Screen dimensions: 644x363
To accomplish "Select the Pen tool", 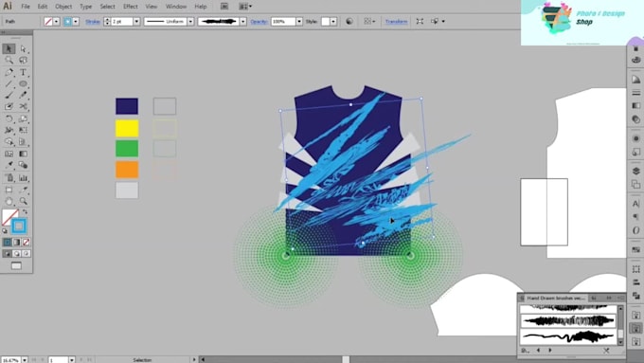I will (x=9, y=72).
